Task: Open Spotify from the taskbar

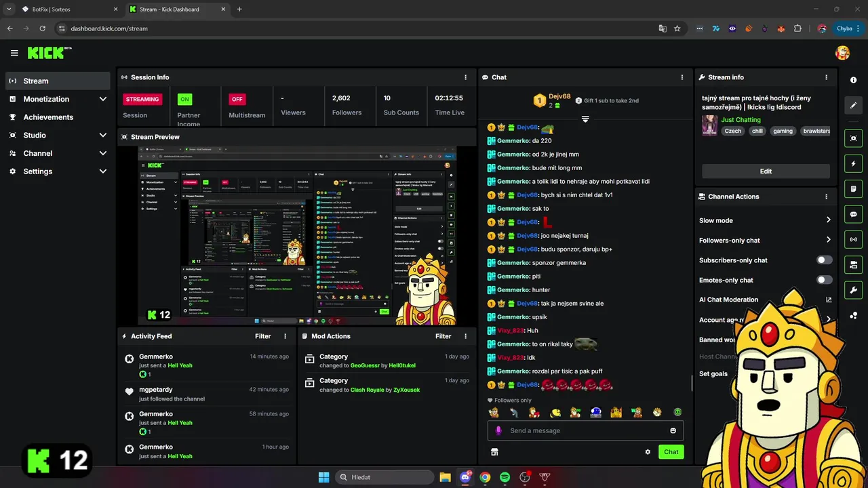Action: (505, 477)
